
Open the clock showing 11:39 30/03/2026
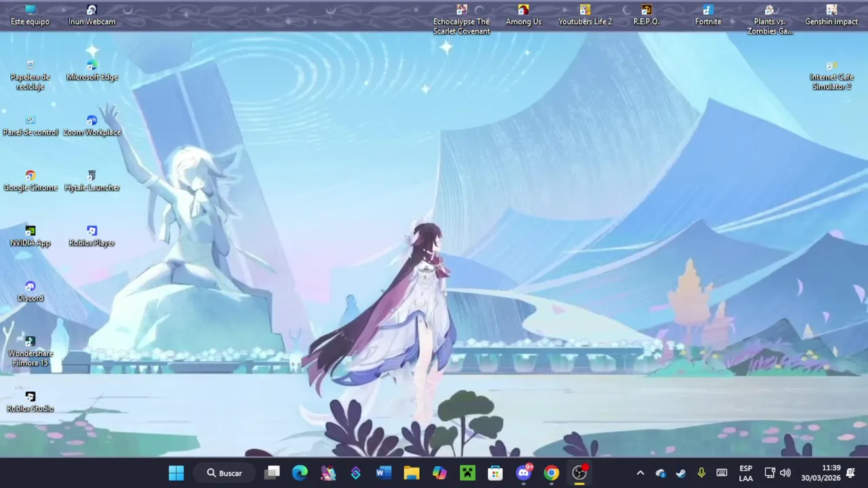coord(821,473)
